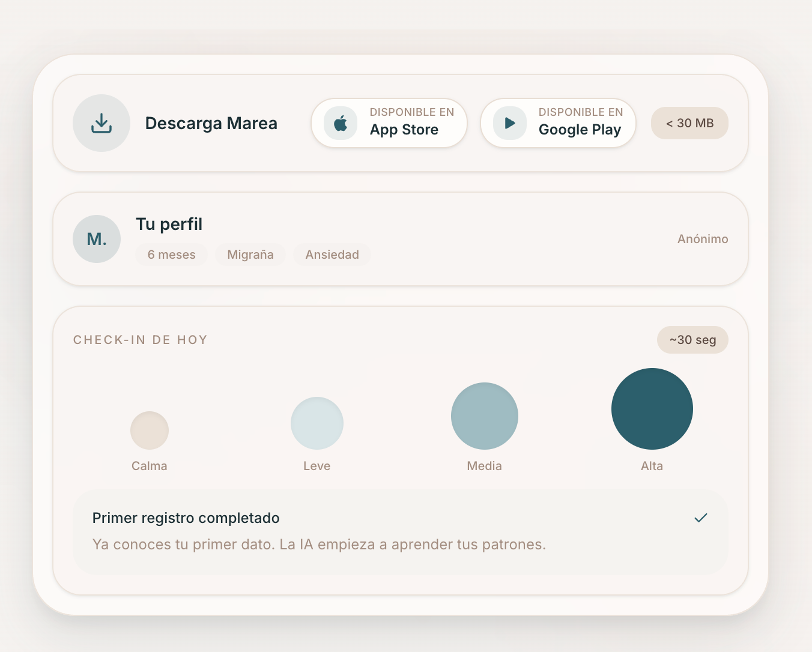The height and width of the screenshot is (652, 812).
Task: Click the ~30 seg badge
Action: (692, 340)
